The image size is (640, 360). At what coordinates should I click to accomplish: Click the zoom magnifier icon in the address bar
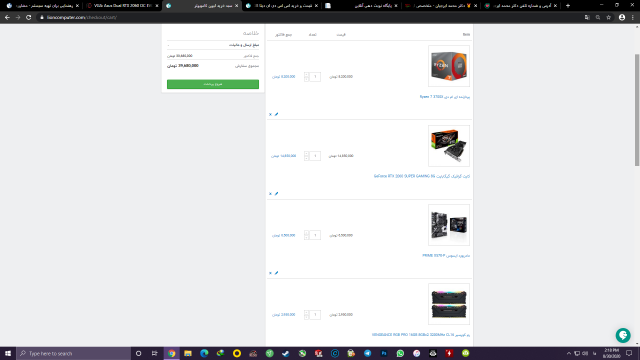pos(598,17)
